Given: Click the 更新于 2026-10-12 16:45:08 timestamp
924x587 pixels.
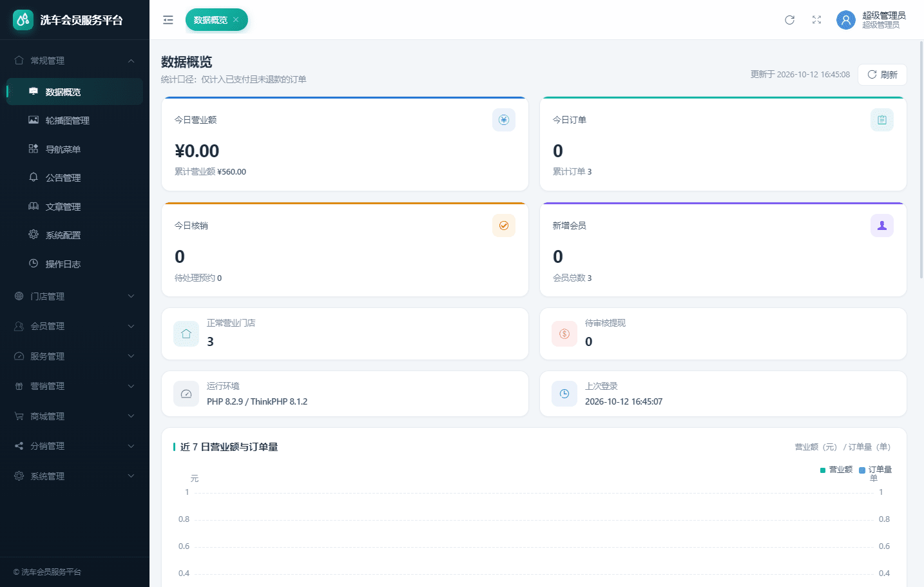Looking at the screenshot, I should click(800, 75).
